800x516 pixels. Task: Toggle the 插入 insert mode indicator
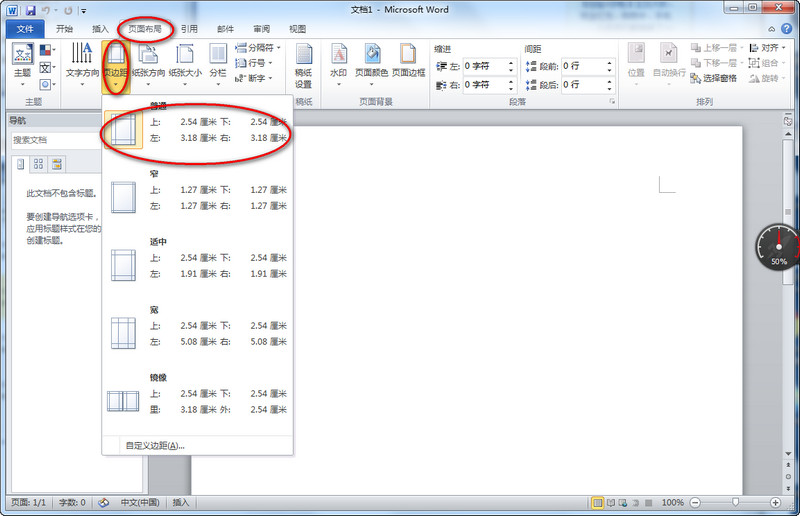coord(181,503)
